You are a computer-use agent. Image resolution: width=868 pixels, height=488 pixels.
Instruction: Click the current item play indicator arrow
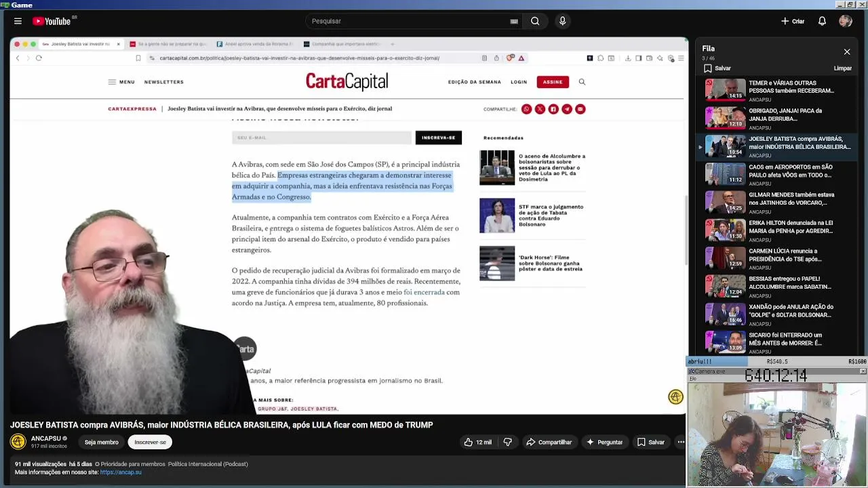click(x=701, y=147)
